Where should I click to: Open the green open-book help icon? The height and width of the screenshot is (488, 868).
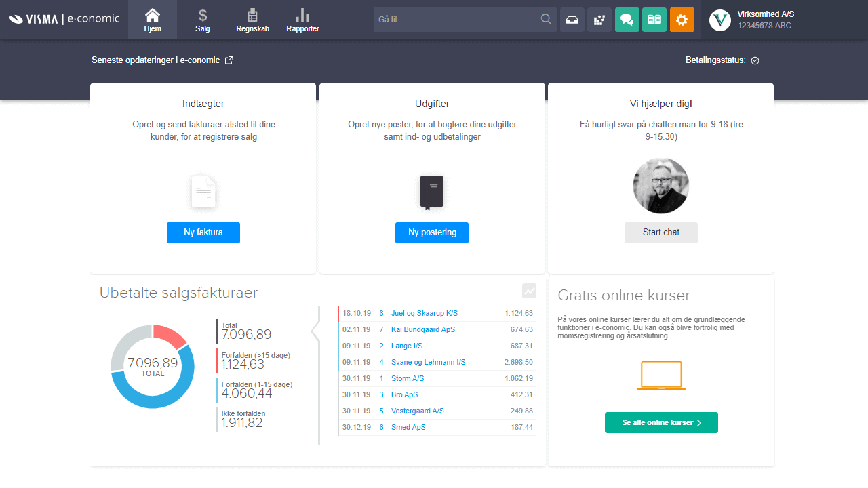coord(654,20)
